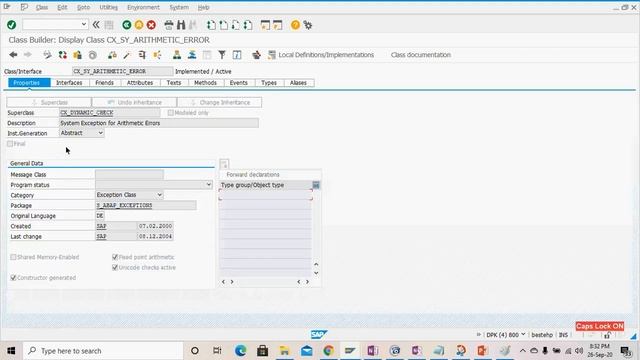This screenshot has width=640, height=360.
Task: Click Local Definitions/Implementations button
Action: point(321,55)
